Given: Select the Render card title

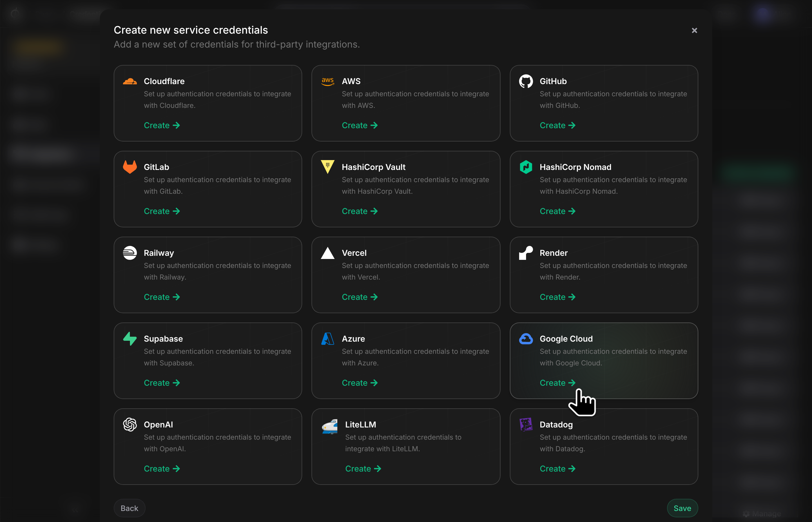Looking at the screenshot, I should click(553, 253).
